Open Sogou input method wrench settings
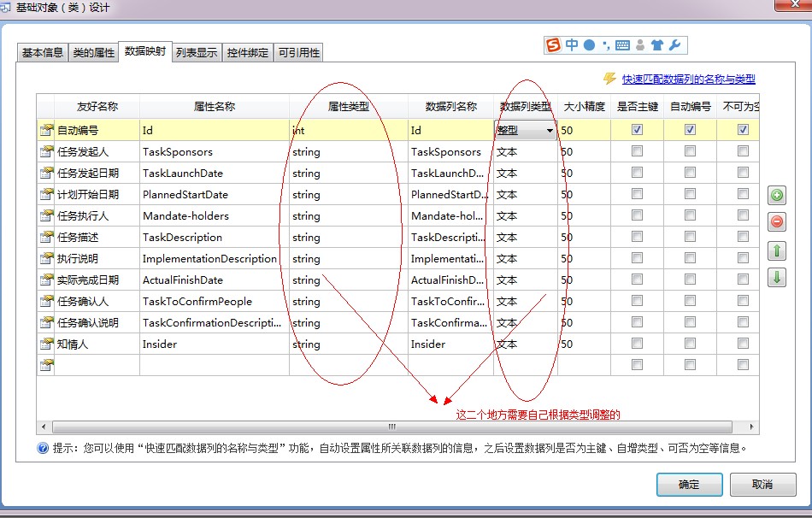Viewport: 812px width, 518px height. [x=674, y=45]
